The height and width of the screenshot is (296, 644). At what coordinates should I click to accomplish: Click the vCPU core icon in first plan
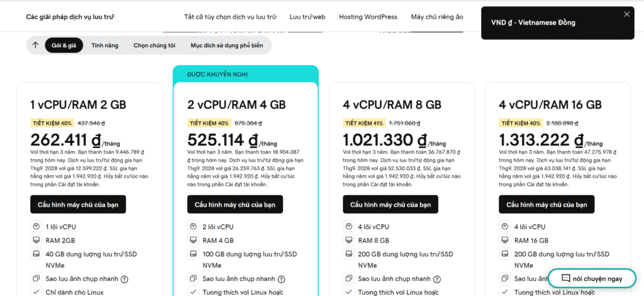[x=35, y=227]
